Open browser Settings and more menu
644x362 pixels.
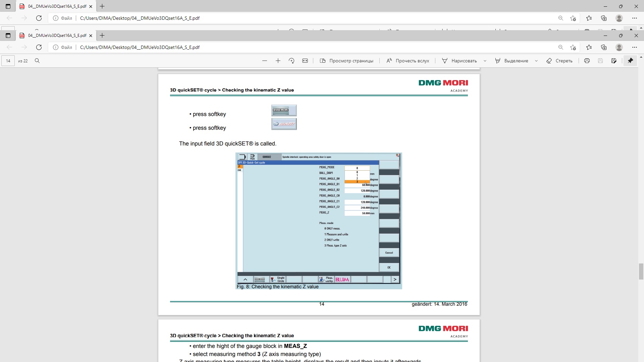(x=634, y=47)
